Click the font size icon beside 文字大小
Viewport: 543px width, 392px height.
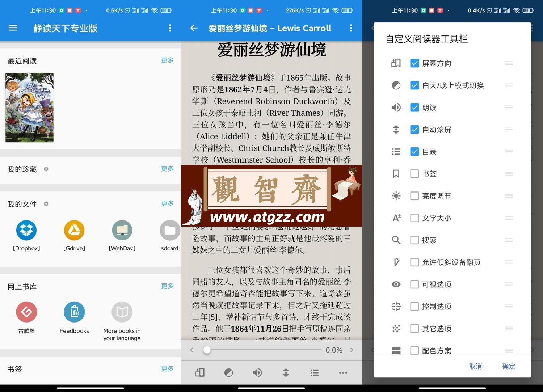[397, 218]
